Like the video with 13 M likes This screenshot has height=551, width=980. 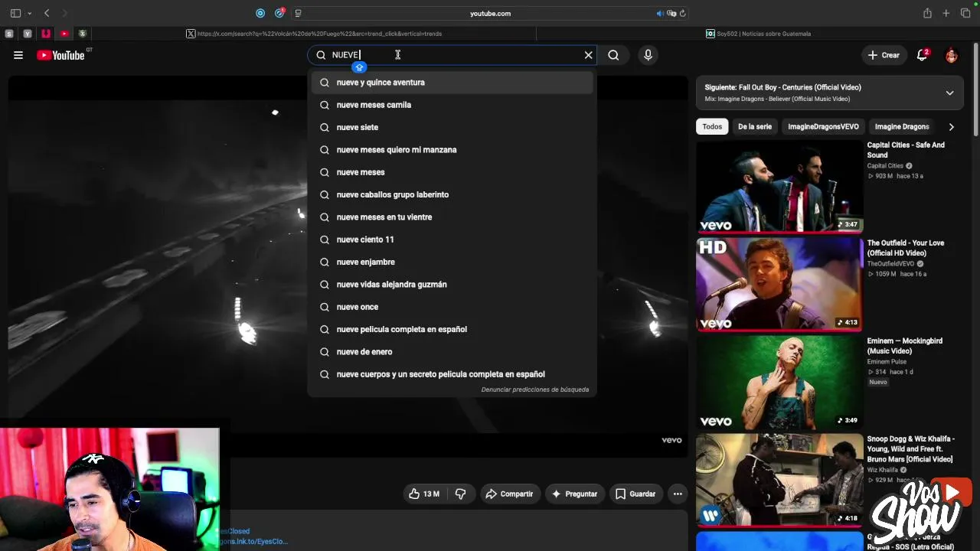[424, 494]
